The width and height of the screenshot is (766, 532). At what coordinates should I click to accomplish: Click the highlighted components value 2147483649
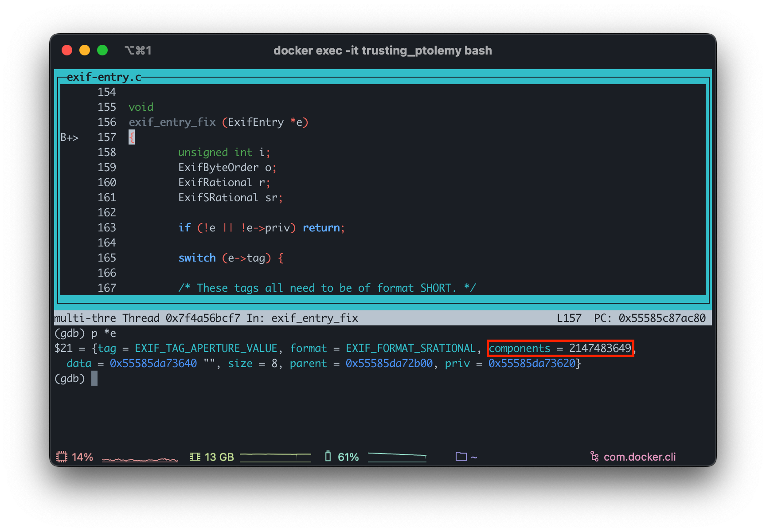point(600,348)
